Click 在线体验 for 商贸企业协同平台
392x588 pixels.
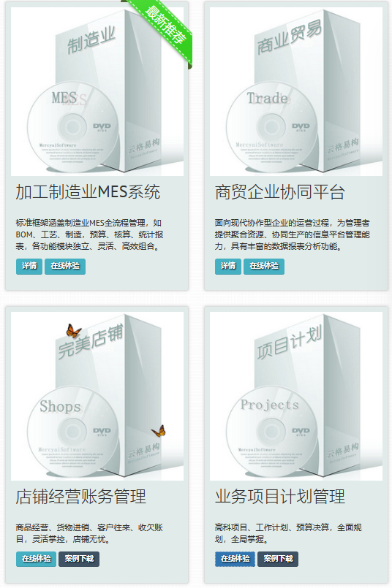click(264, 267)
